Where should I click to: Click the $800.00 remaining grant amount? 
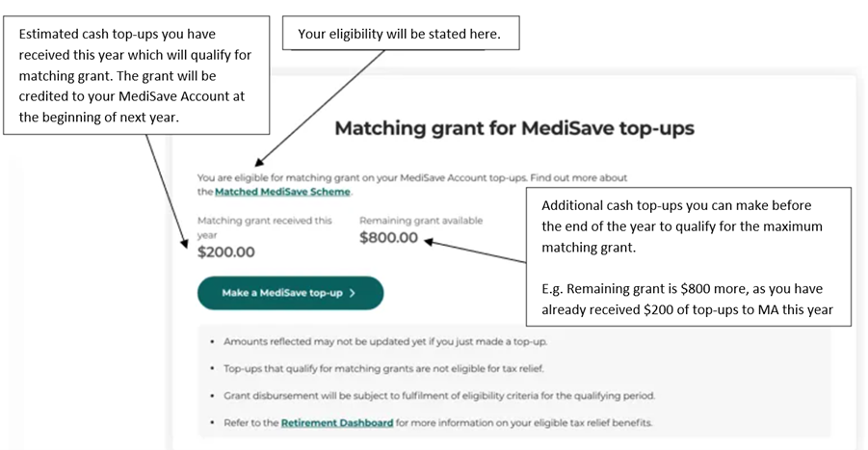pos(388,238)
